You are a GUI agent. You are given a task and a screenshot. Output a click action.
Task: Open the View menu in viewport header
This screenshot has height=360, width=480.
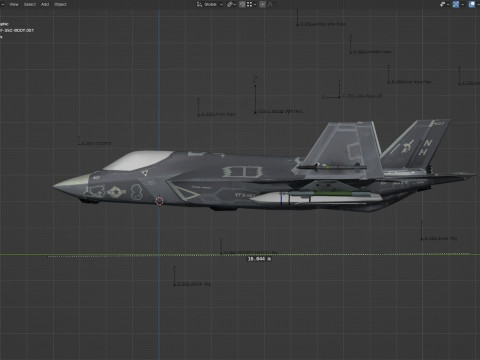[x=14, y=4]
